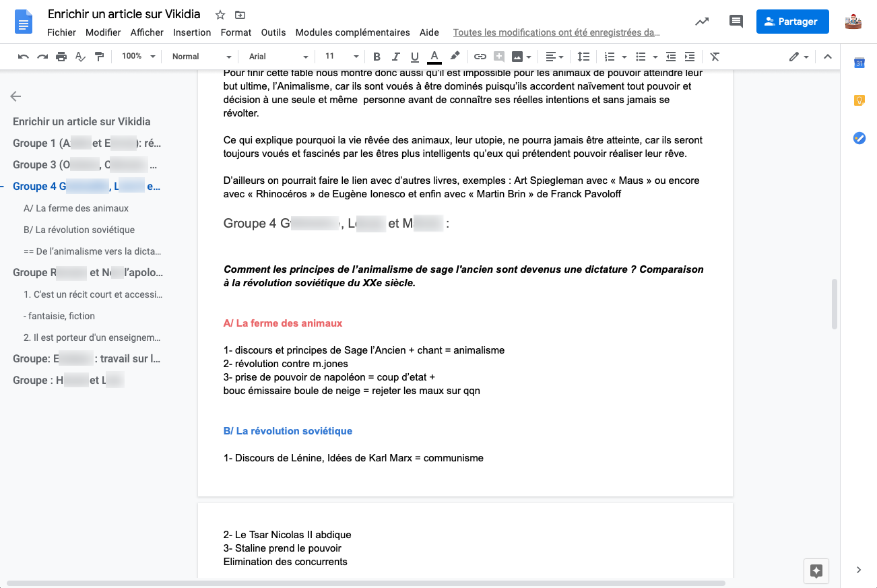877x588 pixels.
Task: Click the Insert link icon
Action: pos(480,57)
